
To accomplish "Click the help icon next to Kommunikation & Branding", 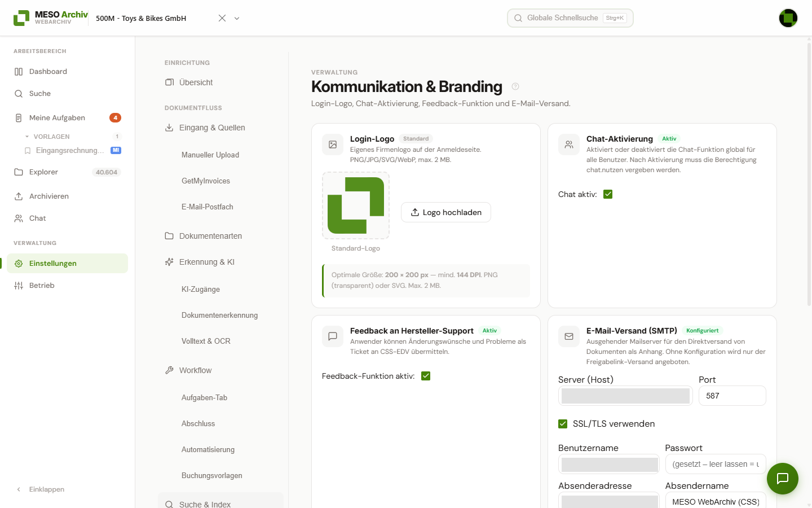I will (515, 86).
